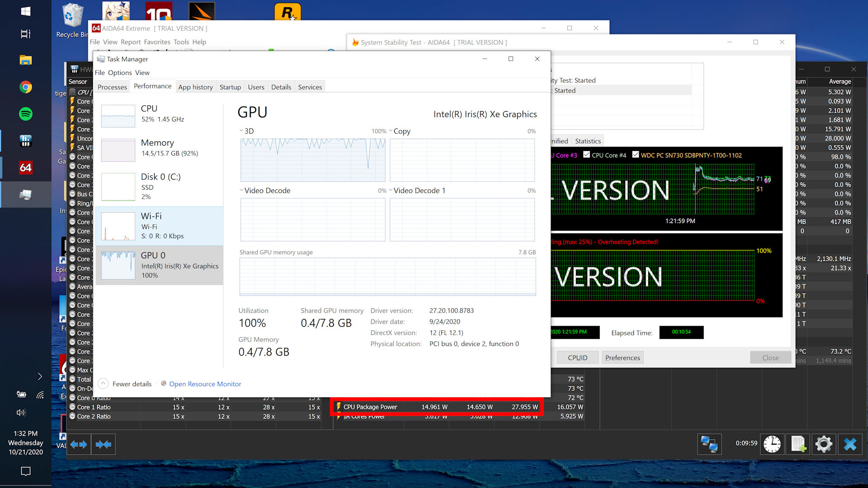Close HWiNFO sensors with blue X icon

click(x=850, y=444)
